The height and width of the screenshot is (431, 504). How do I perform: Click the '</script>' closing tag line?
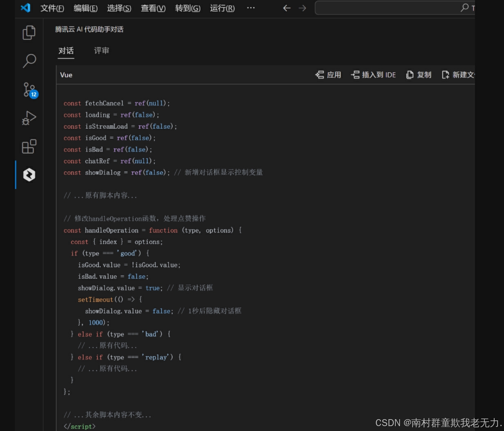[80, 426]
